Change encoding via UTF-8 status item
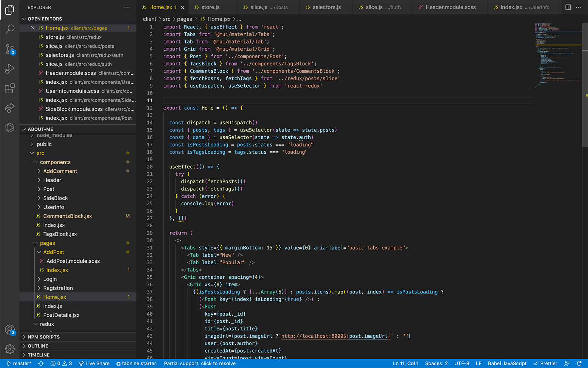The height and width of the screenshot is (368, 588). click(462, 363)
